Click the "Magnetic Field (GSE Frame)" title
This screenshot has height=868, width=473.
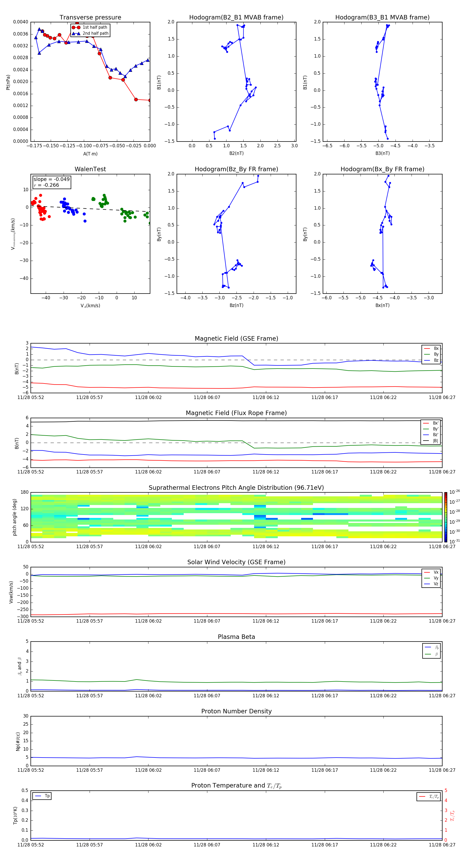click(236, 339)
